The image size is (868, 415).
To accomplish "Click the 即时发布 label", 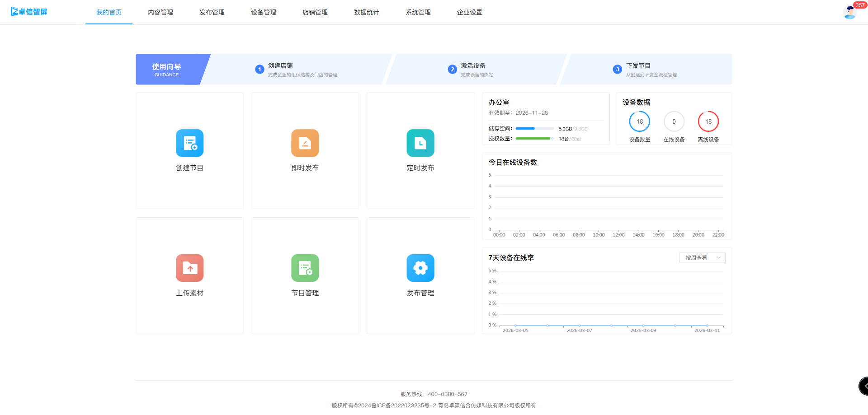I will point(305,168).
